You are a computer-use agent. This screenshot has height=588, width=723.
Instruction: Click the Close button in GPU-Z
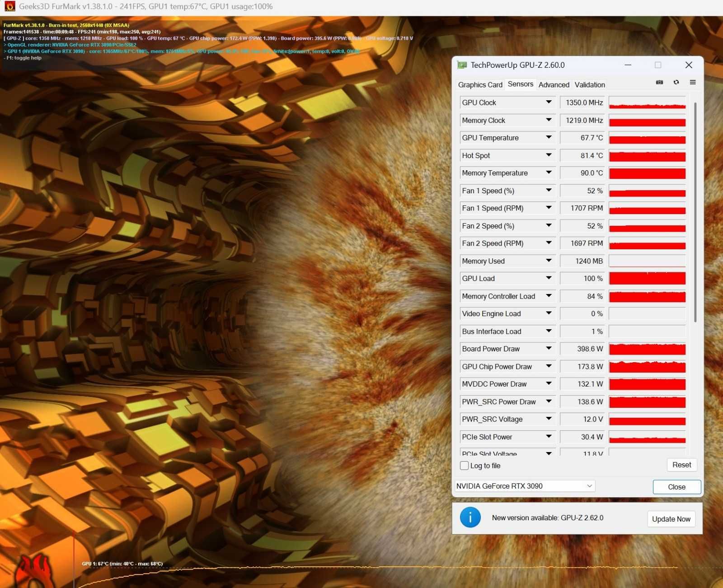pos(676,487)
